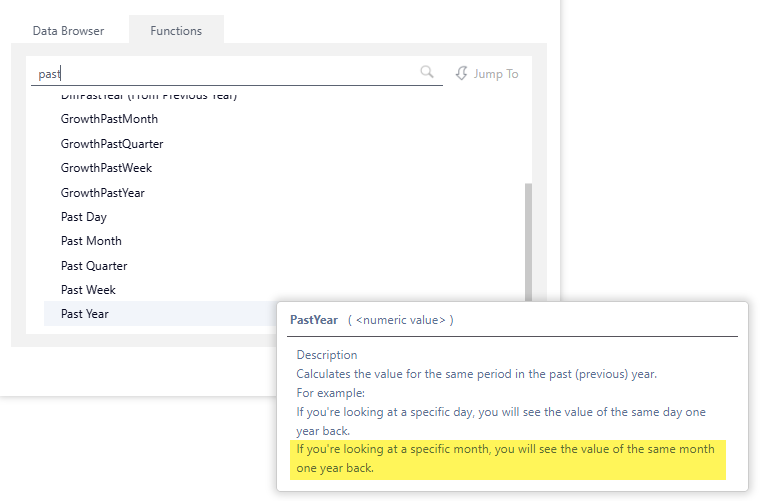
Task: Click the magnifier search icon
Action: coord(427,72)
